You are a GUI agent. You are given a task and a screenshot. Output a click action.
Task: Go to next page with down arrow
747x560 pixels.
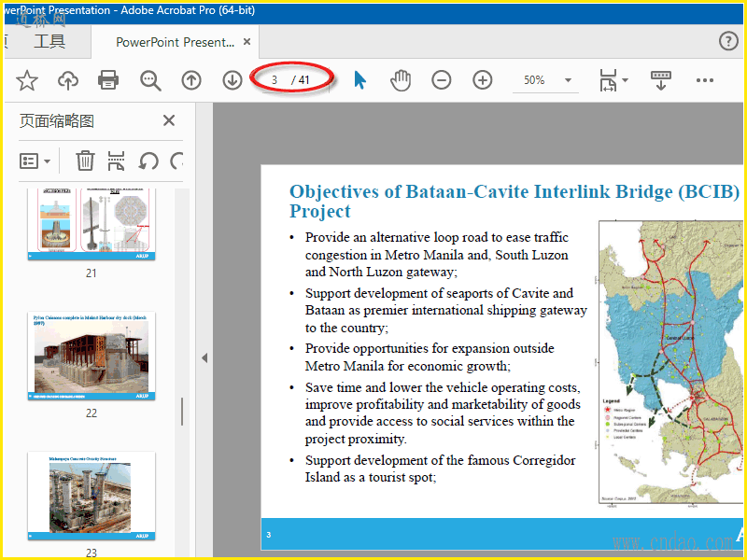pyautogui.click(x=233, y=80)
